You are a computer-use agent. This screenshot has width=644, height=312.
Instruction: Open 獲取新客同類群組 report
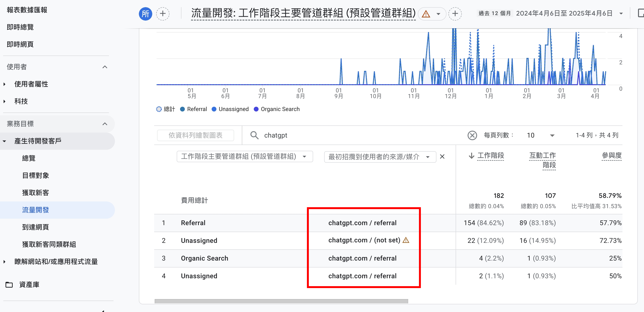pyautogui.click(x=49, y=244)
